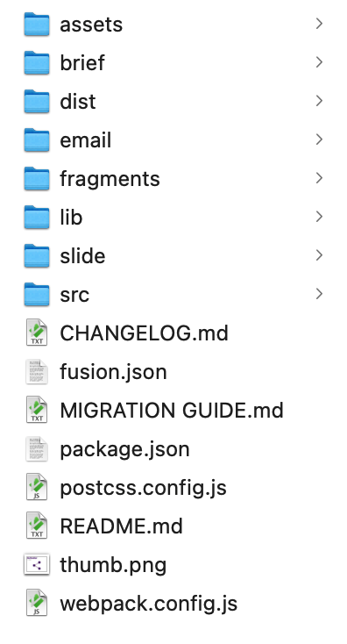Click the slide folder name
Image resolution: width=347 pixels, height=644 pixels.
click(83, 256)
